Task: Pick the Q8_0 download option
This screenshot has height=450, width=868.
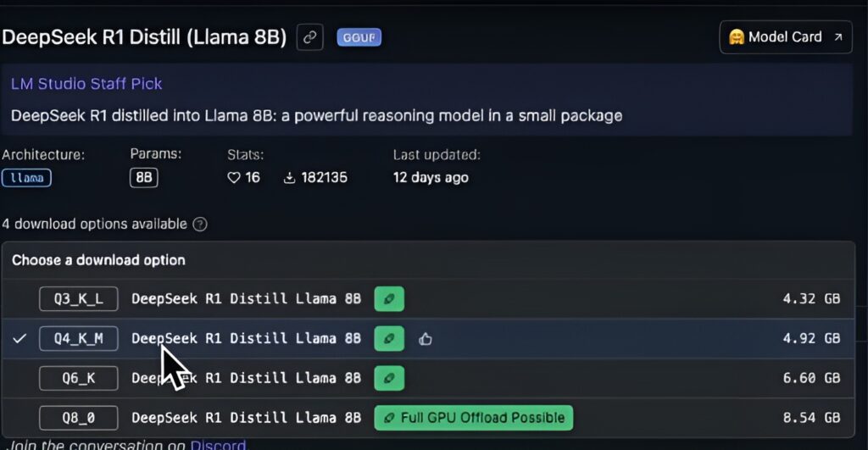Action: [78, 418]
